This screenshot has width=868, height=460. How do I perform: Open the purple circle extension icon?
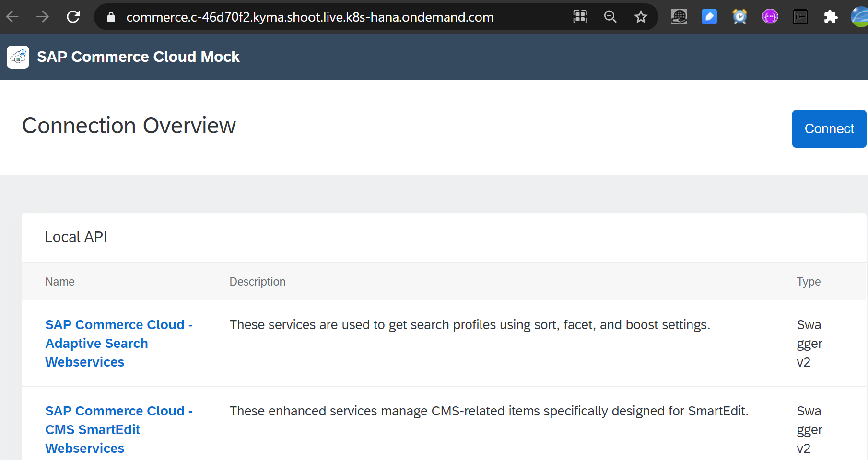point(770,17)
